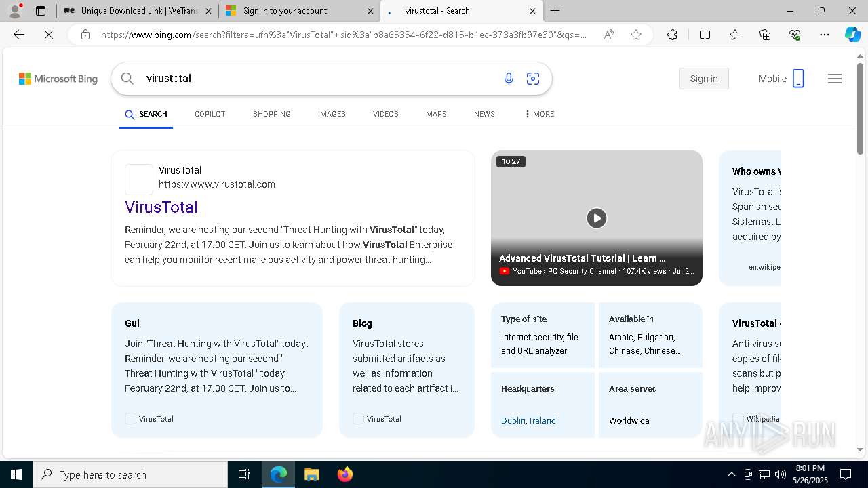Screen dimensions: 868x488
Task: Open Edge Settings and more menu
Action: coord(825,35)
